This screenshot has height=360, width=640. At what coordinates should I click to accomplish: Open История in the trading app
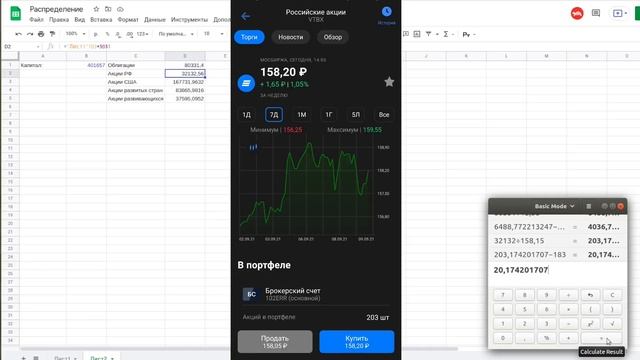pyautogui.click(x=386, y=16)
